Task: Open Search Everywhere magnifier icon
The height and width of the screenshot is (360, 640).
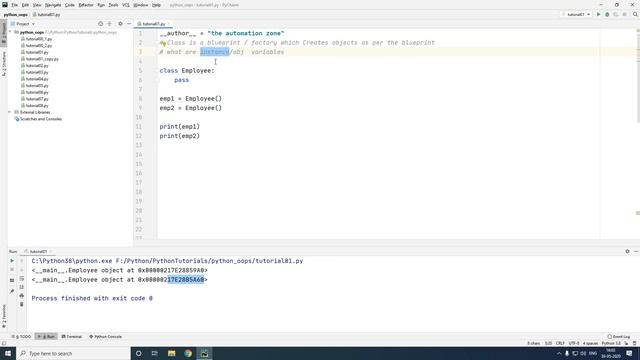Action: 635,14
